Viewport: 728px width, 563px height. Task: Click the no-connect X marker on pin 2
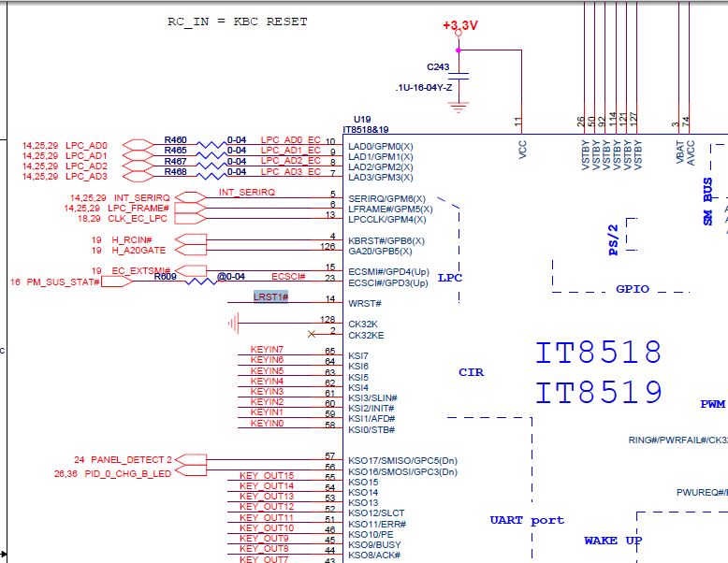tap(312, 334)
